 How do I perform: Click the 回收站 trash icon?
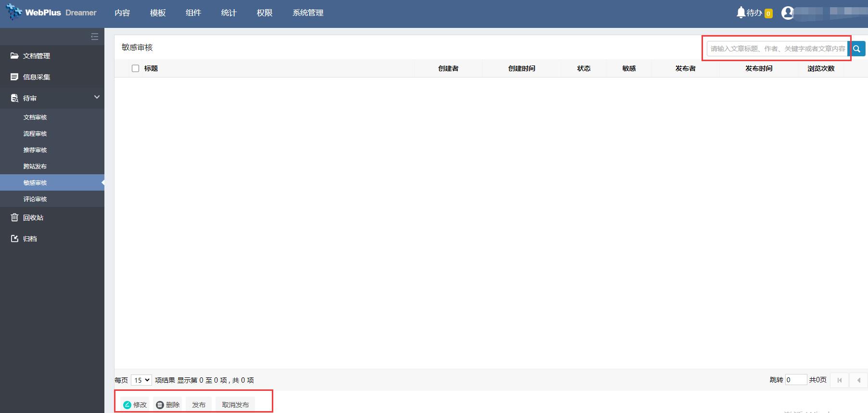(14, 218)
